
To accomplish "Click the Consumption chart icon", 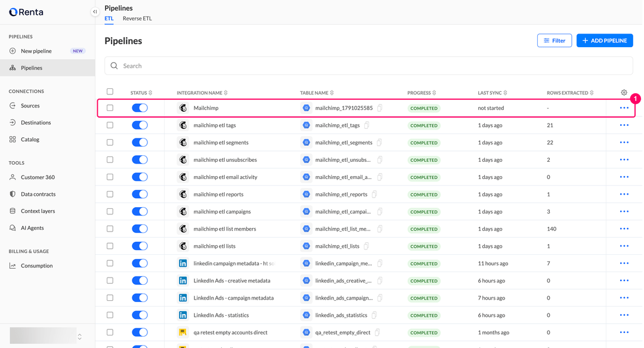I will [x=13, y=266].
